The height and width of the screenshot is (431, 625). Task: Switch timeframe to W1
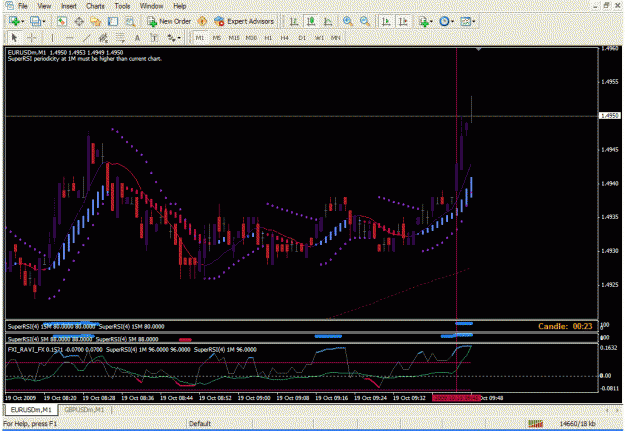[319, 38]
